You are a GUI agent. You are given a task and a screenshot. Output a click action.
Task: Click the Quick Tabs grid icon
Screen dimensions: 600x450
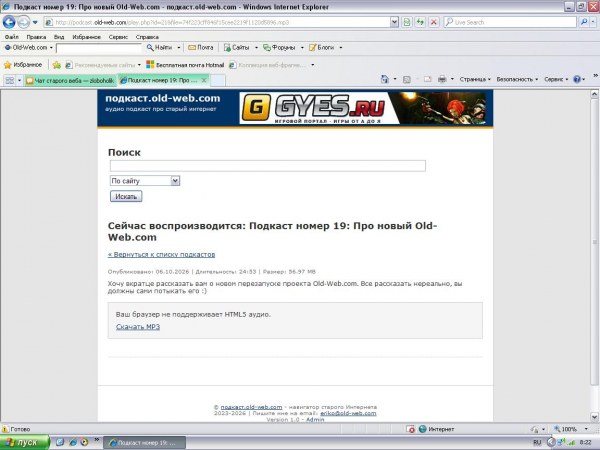(10, 80)
